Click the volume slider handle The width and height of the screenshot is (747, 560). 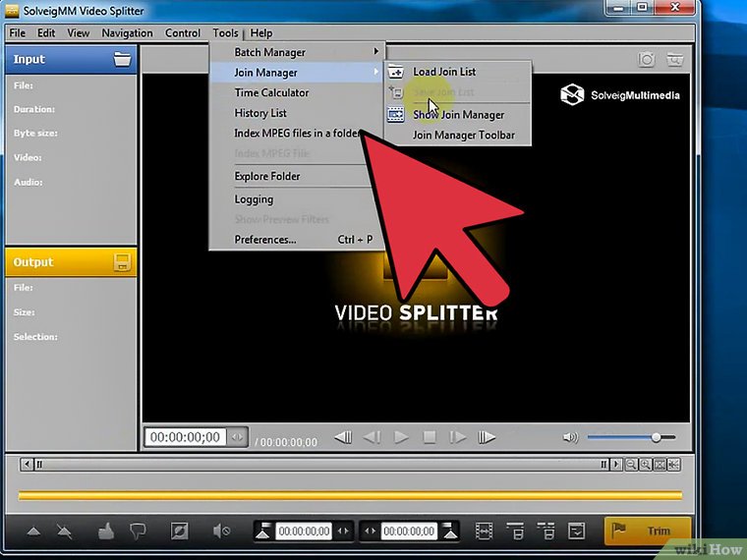pyautogui.click(x=656, y=437)
